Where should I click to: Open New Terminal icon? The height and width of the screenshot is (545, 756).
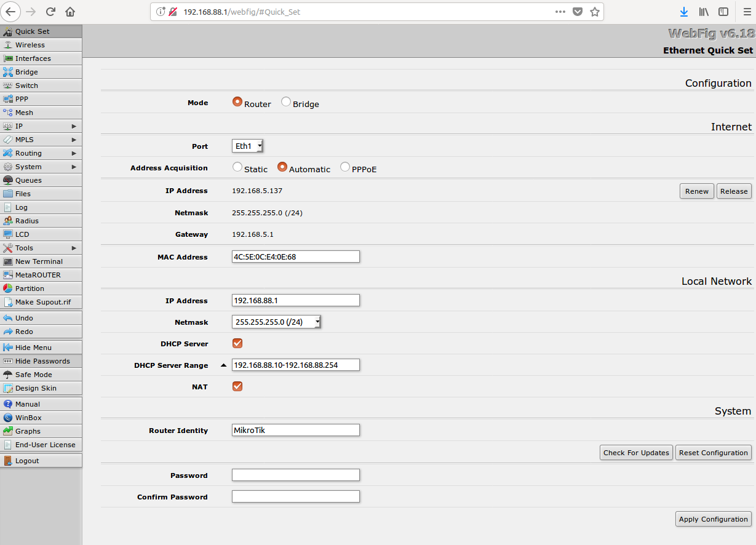(x=8, y=261)
